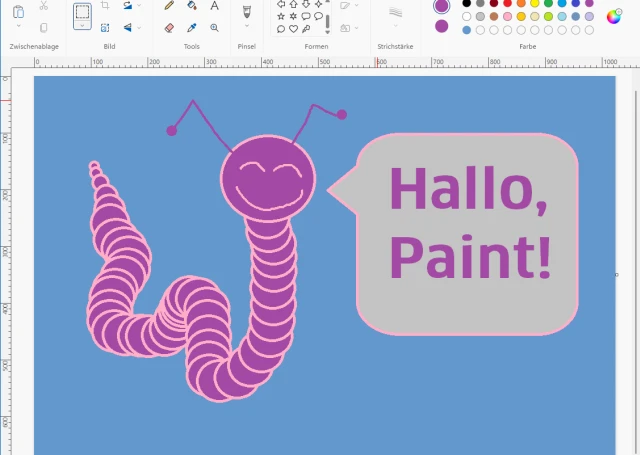
Task: Click the Paste clipboard icon
Action: pyautogui.click(x=18, y=11)
